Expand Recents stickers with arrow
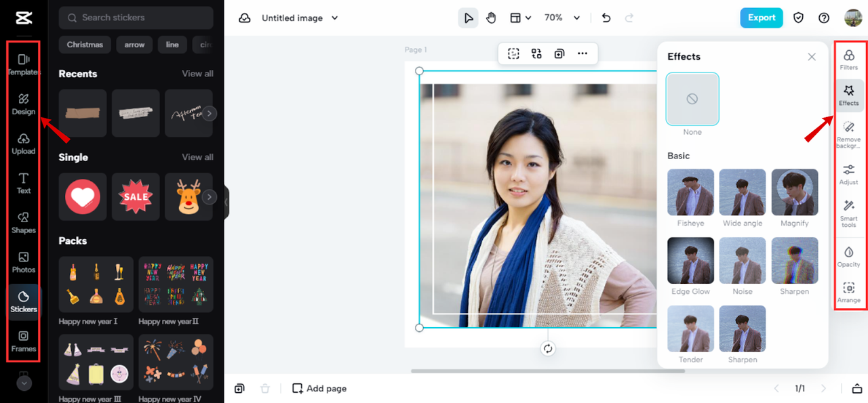868x403 pixels. click(210, 114)
